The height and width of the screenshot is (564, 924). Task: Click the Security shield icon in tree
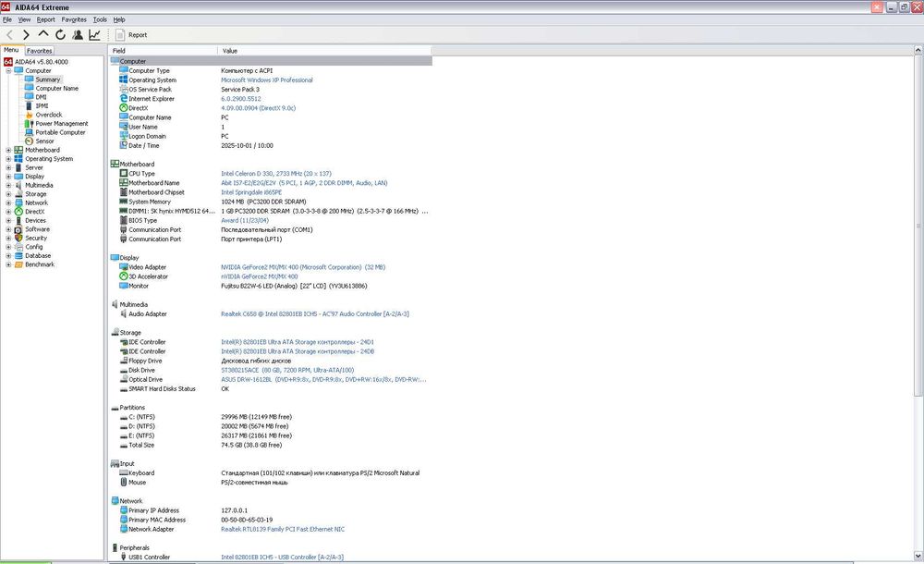pyautogui.click(x=18, y=238)
